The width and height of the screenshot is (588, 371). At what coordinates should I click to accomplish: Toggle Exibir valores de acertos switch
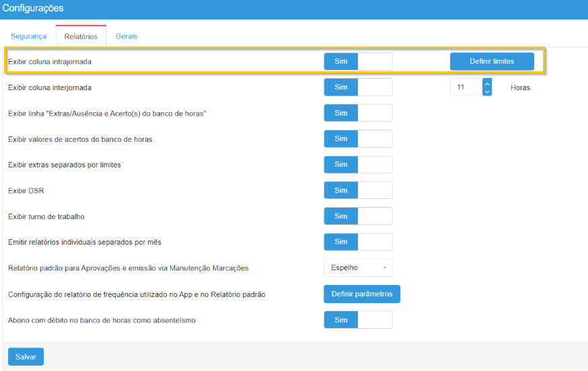point(357,138)
